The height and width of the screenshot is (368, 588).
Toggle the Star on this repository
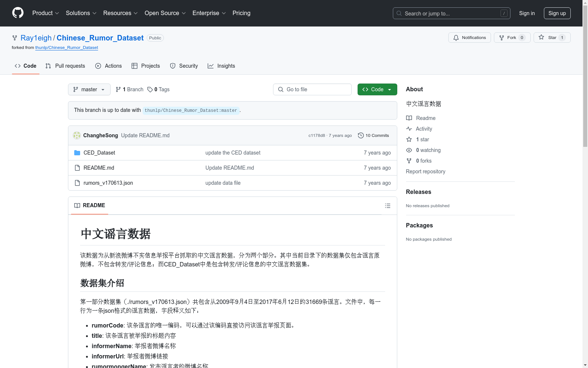(552, 37)
